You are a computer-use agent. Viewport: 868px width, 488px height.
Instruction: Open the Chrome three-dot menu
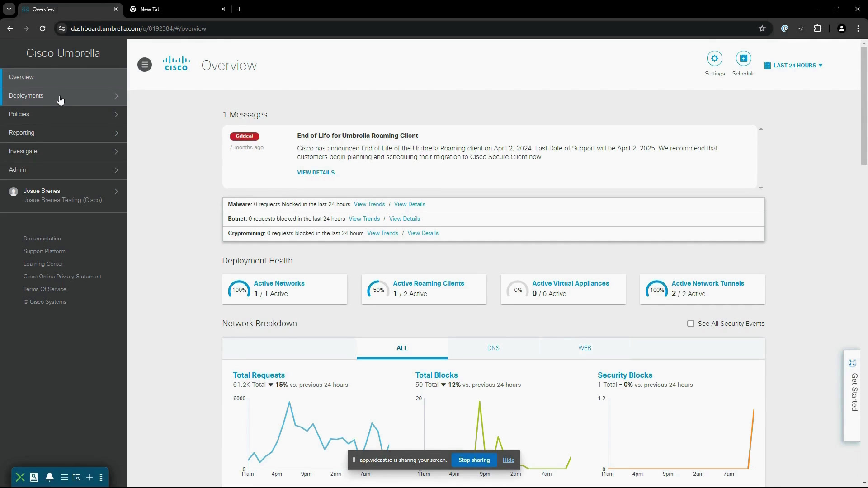[858, 28]
